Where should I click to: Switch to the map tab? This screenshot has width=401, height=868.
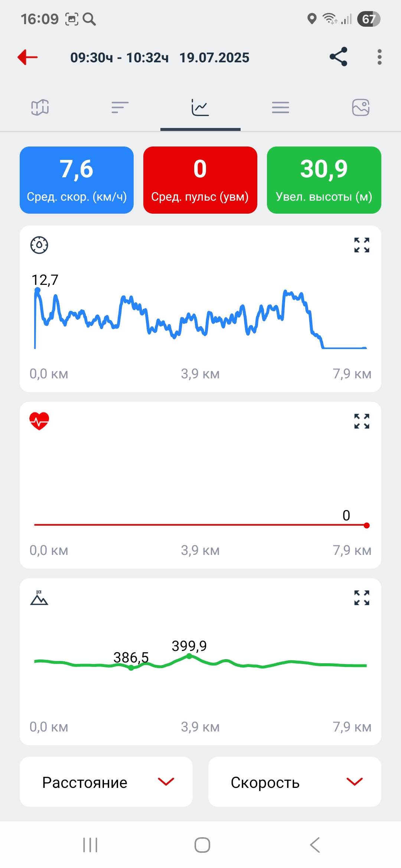tap(40, 108)
